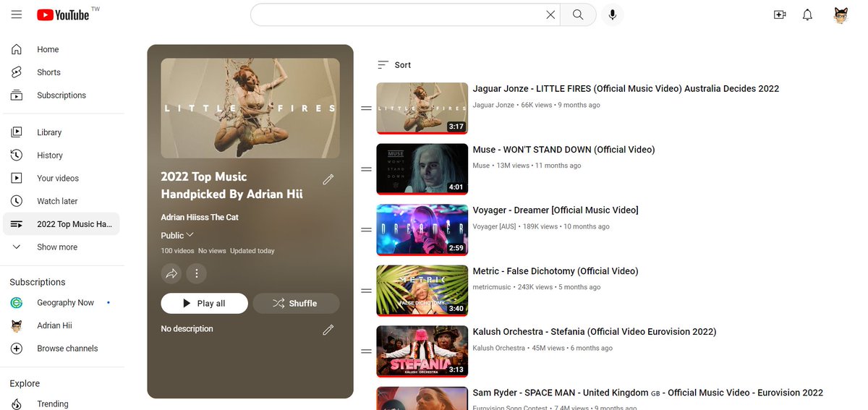Open Kalush Orchestra channel name under video

[498, 348]
